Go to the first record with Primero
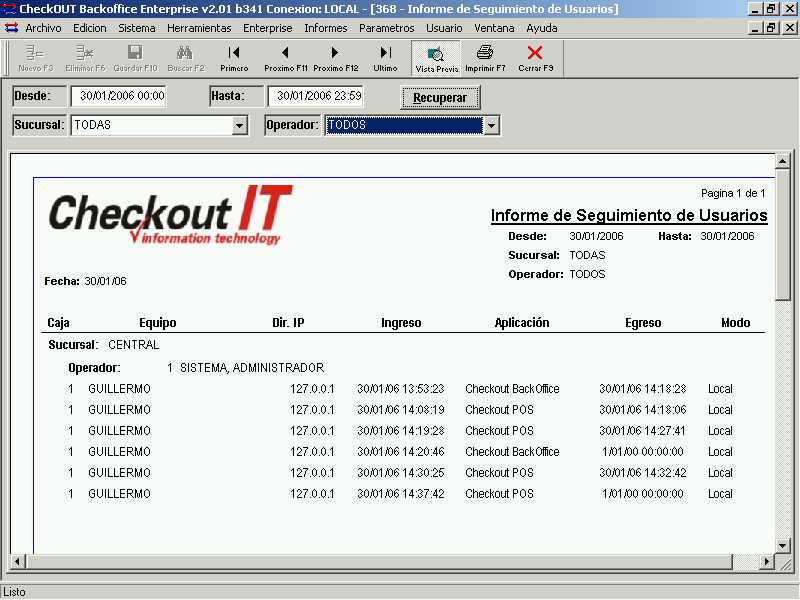This screenshot has width=800, height=600. click(234, 58)
